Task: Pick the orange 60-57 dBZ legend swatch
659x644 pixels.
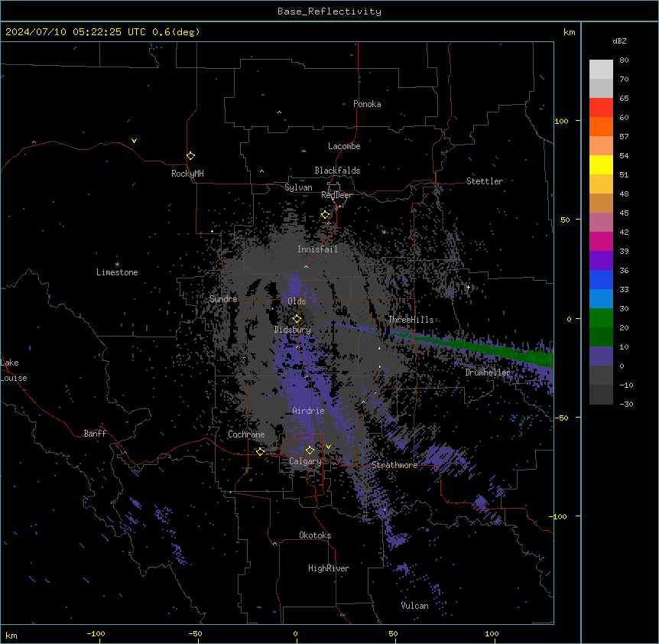Action: tap(601, 126)
